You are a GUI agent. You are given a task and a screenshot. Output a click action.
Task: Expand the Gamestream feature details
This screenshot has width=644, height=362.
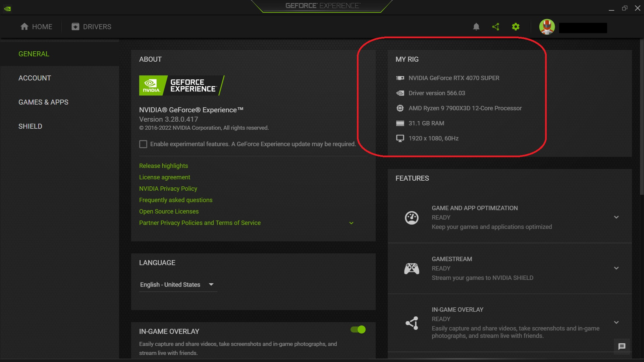616,268
